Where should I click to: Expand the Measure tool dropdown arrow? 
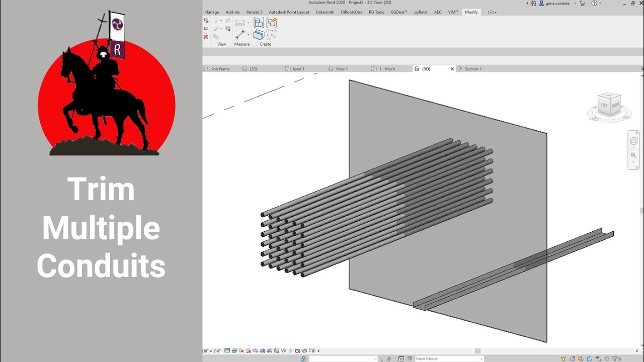point(248,35)
